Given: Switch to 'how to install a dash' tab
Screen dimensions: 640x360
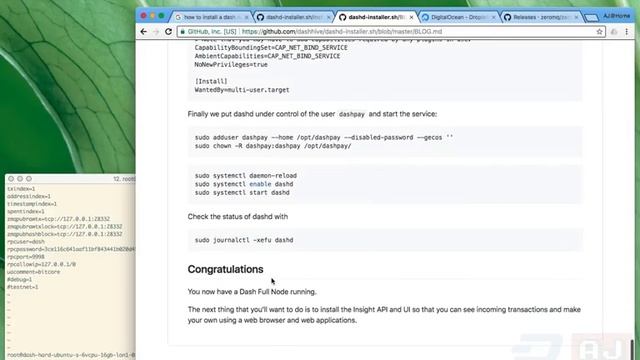Looking at the screenshot, I should click(x=210, y=17).
